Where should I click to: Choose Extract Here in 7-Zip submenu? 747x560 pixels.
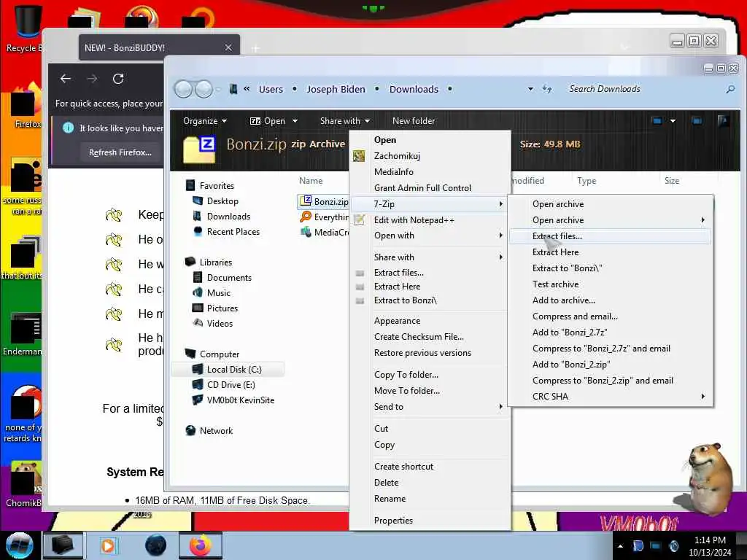pyautogui.click(x=611, y=252)
